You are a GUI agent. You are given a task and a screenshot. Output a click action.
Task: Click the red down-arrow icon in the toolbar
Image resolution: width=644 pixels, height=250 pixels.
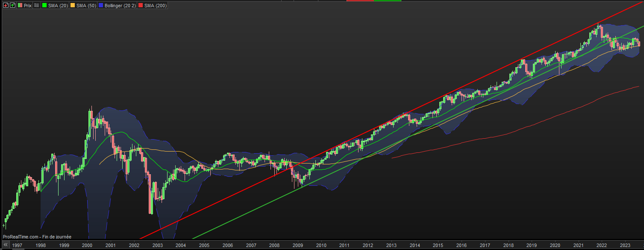6,6
